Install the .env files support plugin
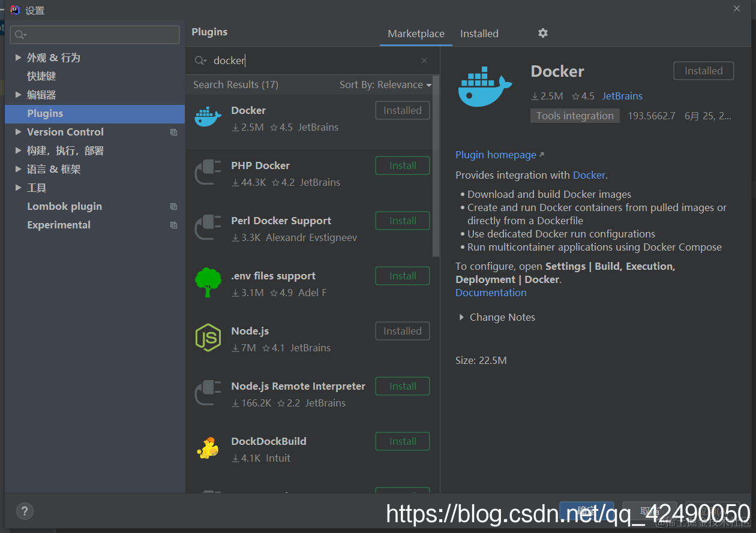This screenshot has height=533, width=756. click(403, 276)
